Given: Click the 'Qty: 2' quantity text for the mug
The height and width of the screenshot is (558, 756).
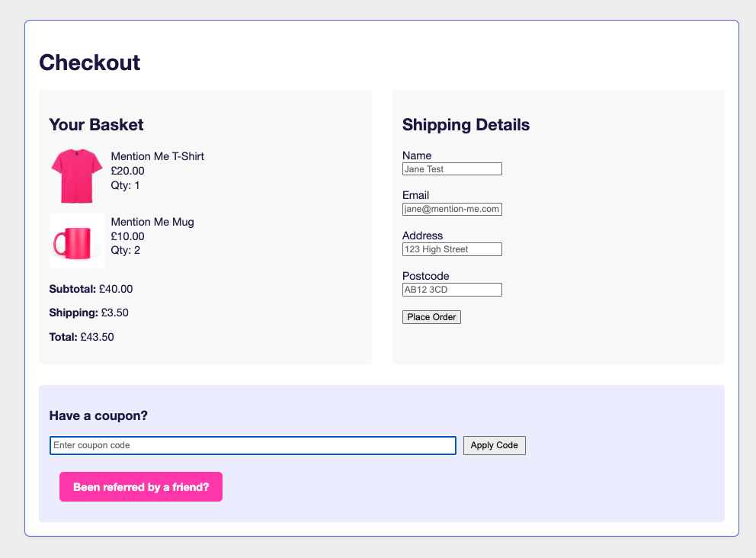Looking at the screenshot, I should coord(123,251).
